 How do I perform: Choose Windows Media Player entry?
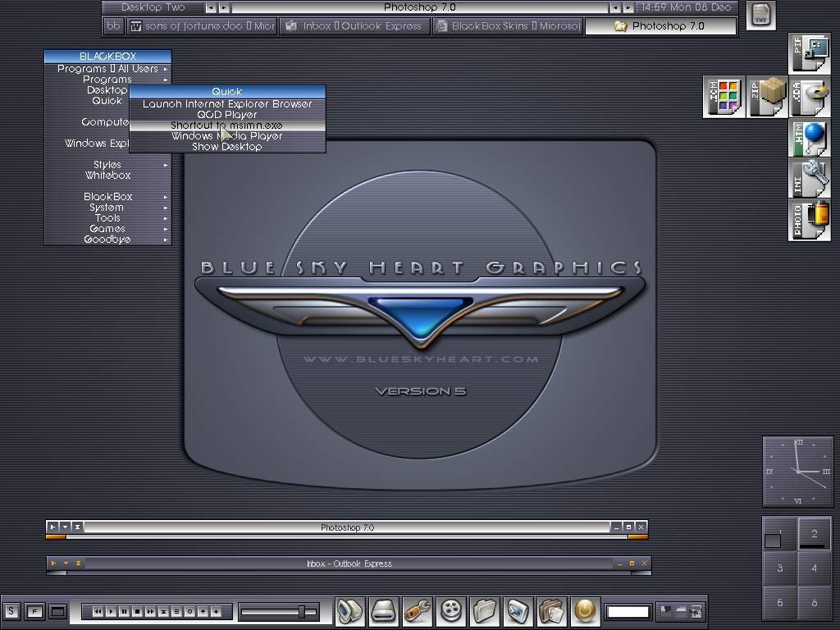click(227, 136)
